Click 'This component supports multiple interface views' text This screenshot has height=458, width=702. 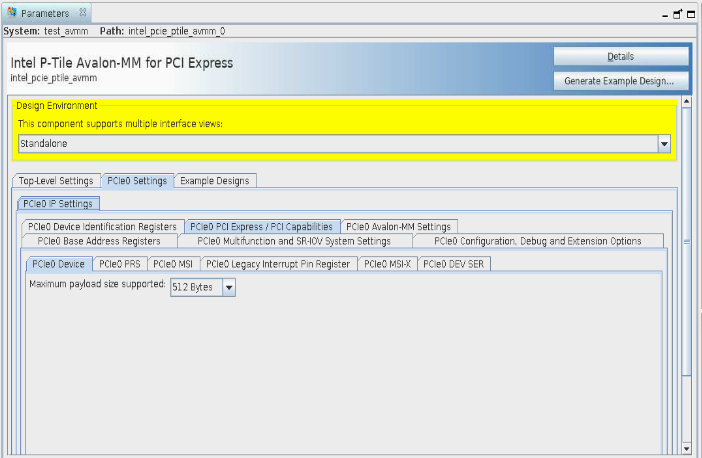[x=120, y=124]
